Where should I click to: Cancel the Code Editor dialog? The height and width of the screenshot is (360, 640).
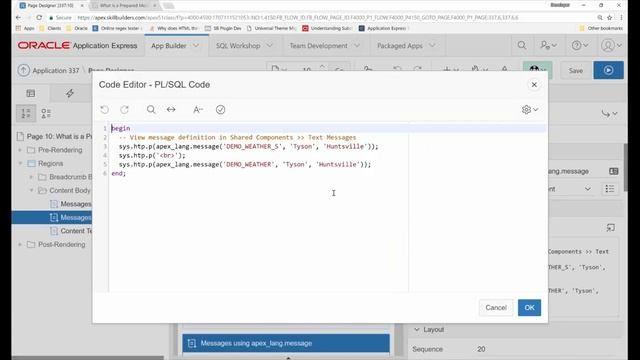click(x=496, y=307)
